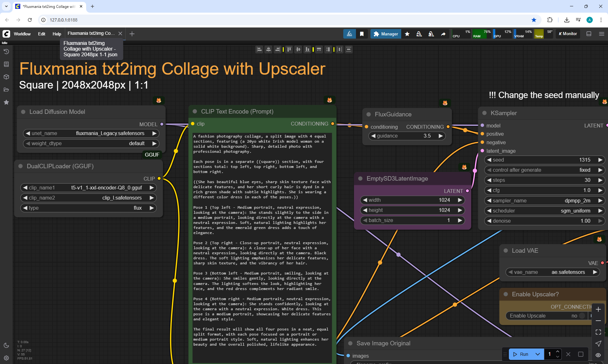The height and width of the screenshot is (364, 608).
Task: Click the share arrow icon in toolbar
Action: (443, 34)
